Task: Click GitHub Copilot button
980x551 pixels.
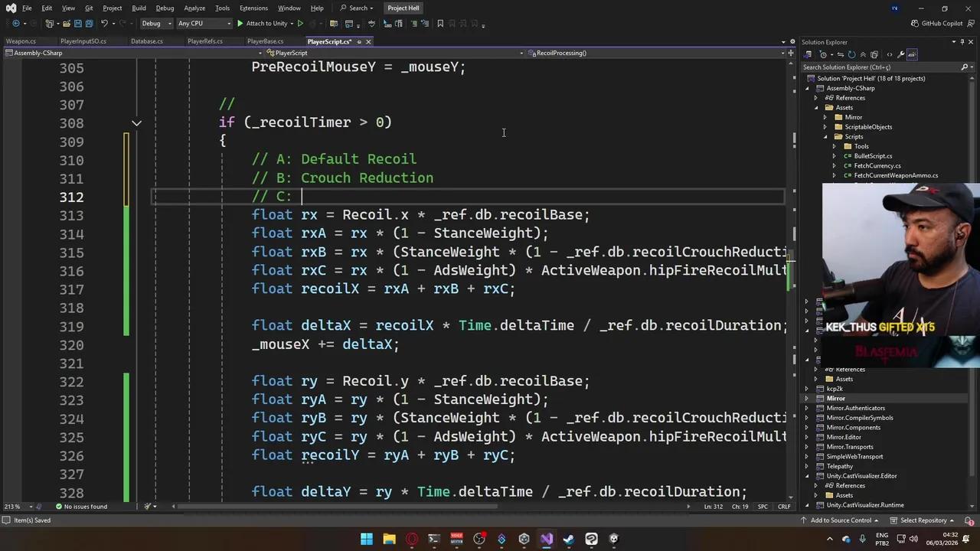Action: pos(936,24)
